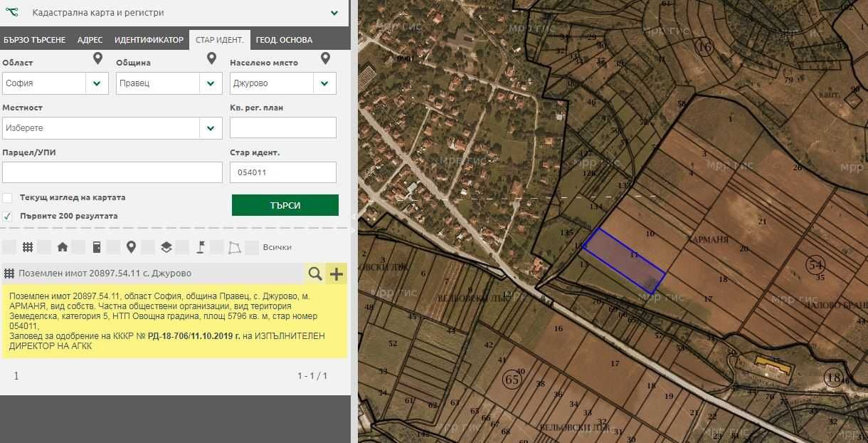This screenshot has height=443, width=868.
Task: Expand the Кадастрална карта и регистри panel
Action: pos(334,13)
